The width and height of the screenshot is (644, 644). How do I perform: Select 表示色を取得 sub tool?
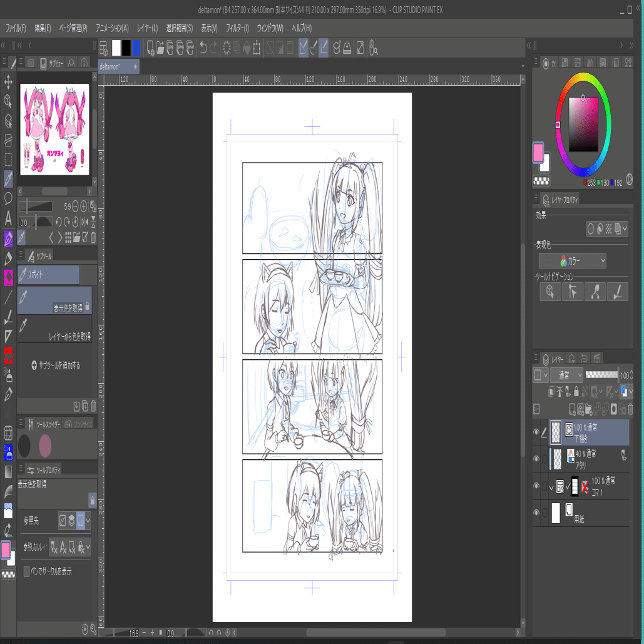(x=54, y=300)
